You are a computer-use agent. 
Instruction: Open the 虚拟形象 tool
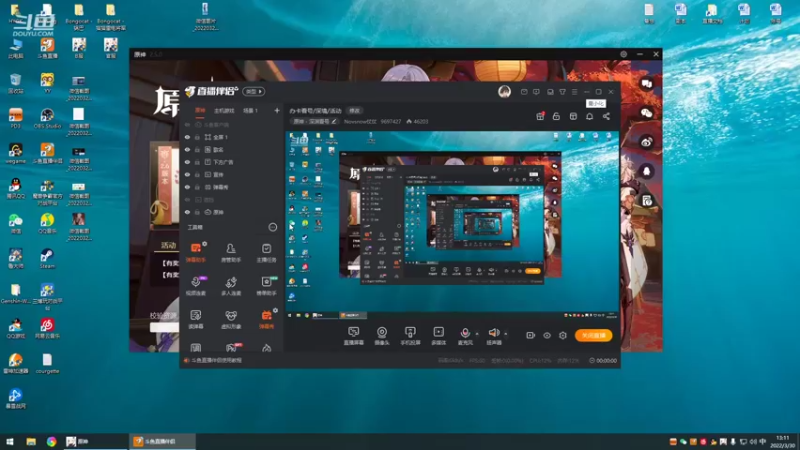[x=231, y=319]
